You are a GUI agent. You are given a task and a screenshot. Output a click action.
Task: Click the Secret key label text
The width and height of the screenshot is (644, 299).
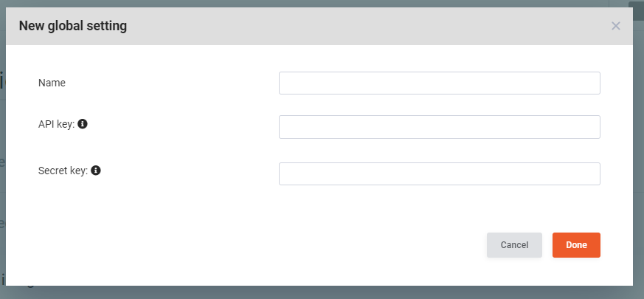[63, 171]
